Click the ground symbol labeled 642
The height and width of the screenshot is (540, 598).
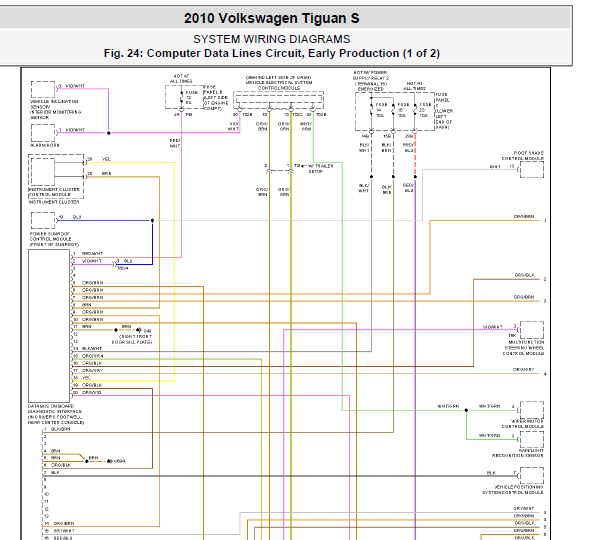(x=139, y=330)
